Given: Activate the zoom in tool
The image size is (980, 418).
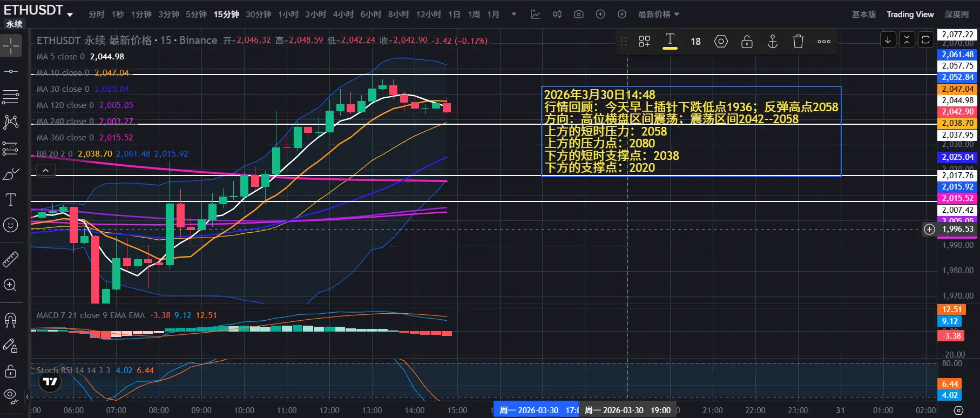Looking at the screenshot, I should (x=11, y=285).
